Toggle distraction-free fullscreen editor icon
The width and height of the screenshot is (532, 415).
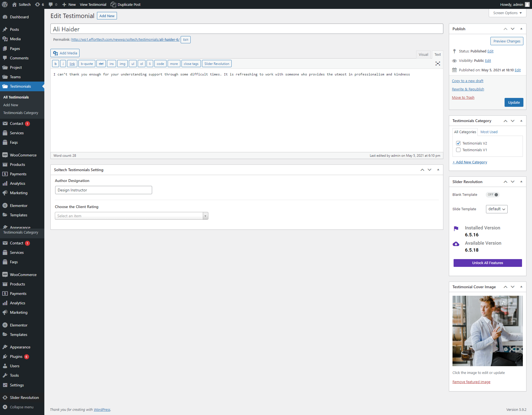pyautogui.click(x=438, y=64)
